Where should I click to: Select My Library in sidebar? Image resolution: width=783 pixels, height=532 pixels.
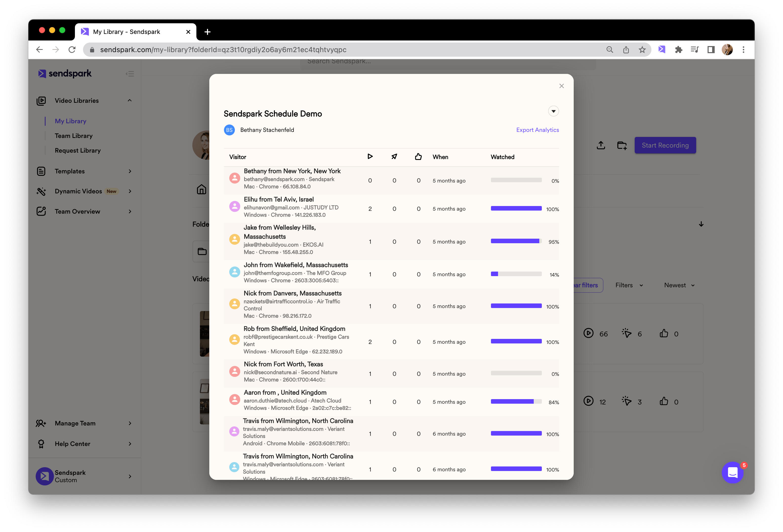click(70, 121)
